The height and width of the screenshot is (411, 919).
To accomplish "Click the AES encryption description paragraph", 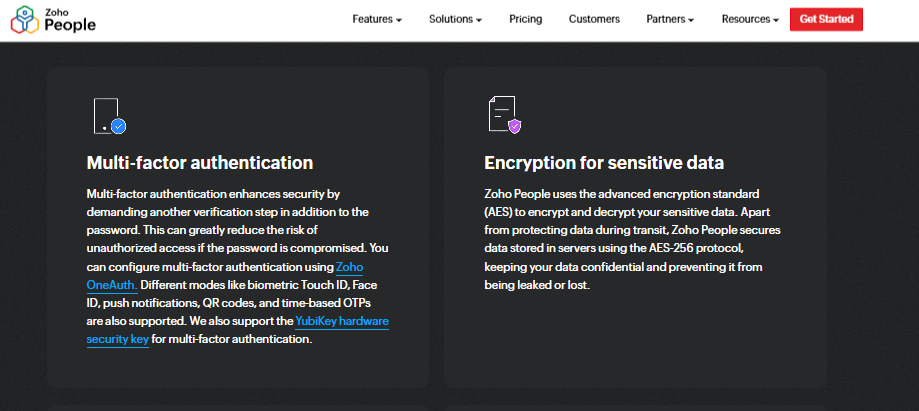I will pyautogui.click(x=632, y=239).
